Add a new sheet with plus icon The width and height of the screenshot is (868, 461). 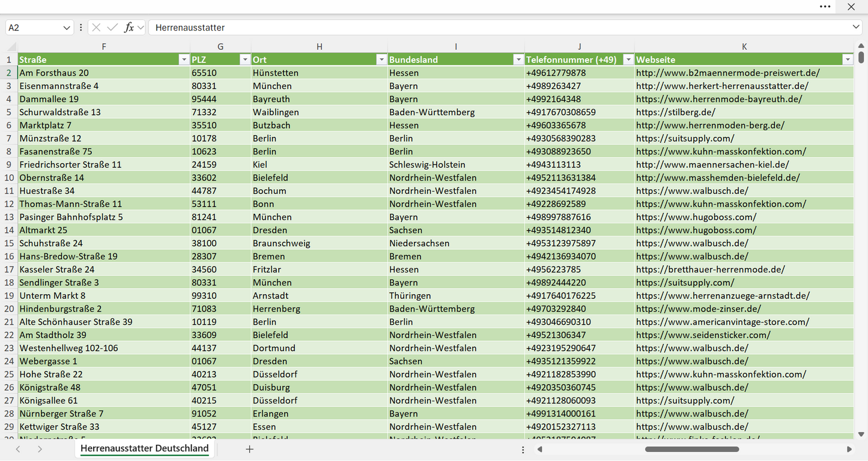pyautogui.click(x=249, y=449)
